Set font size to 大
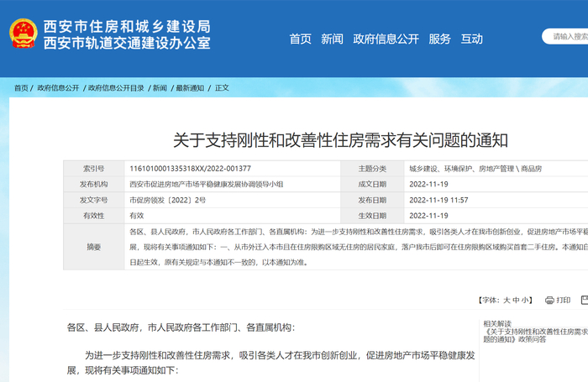Screen dimensions: 588x382 507,301
